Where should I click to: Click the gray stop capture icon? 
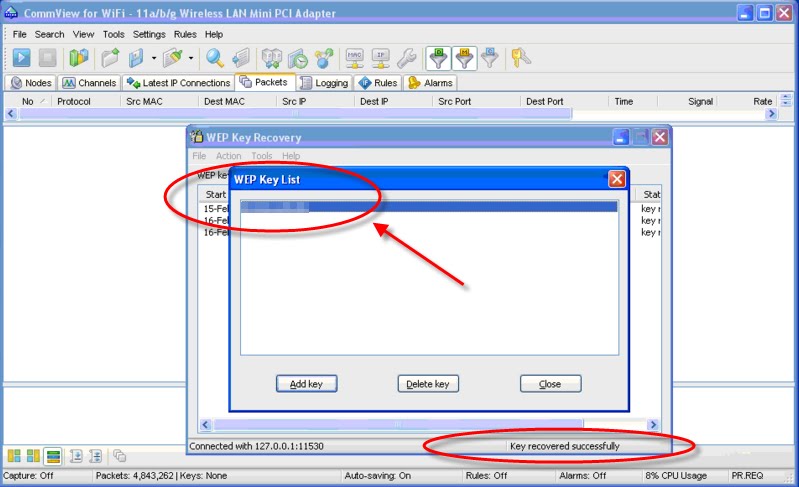47,58
